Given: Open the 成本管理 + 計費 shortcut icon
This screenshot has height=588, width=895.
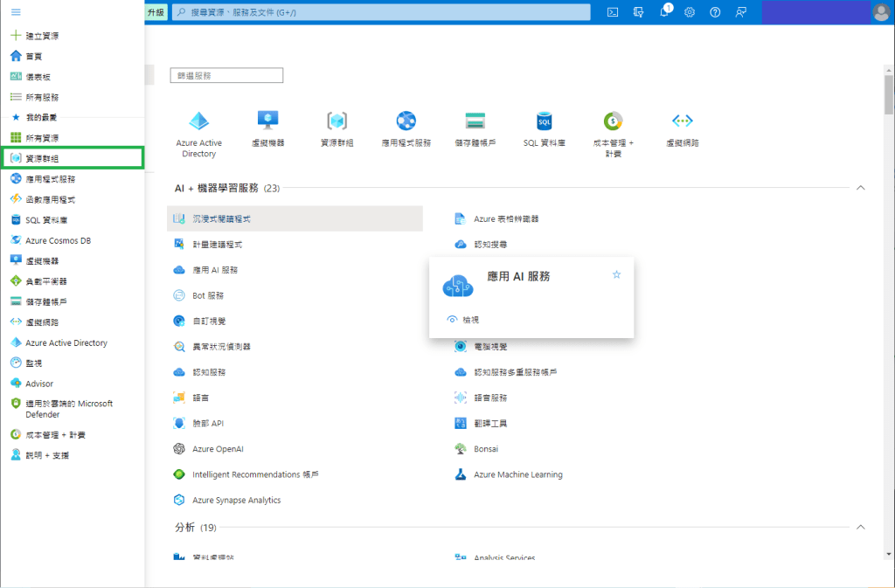Looking at the screenshot, I should point(613,121).
